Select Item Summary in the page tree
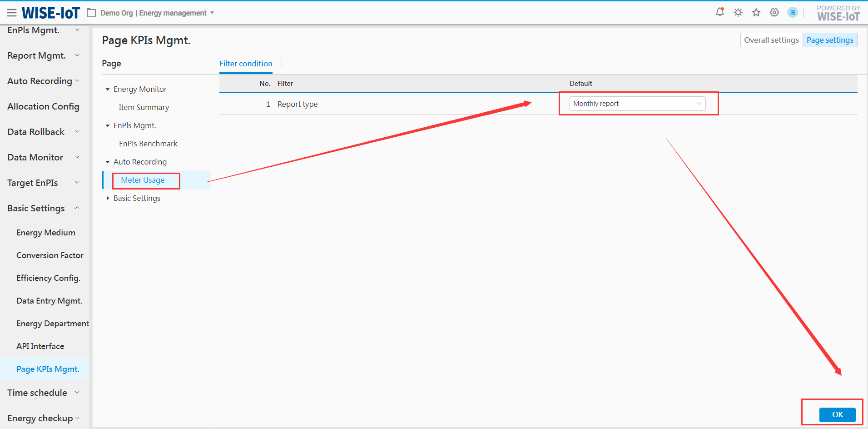This screenshot has width=868, height=429. click(144, 107)
